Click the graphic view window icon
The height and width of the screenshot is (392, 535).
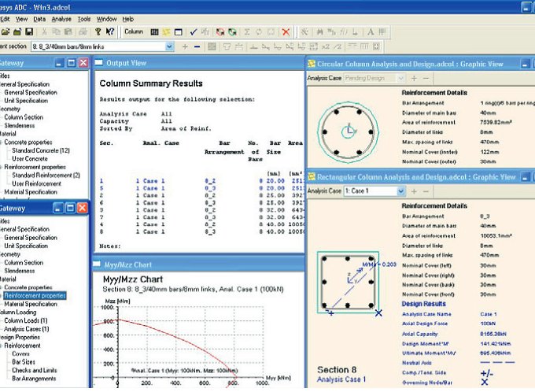point(178,32)
